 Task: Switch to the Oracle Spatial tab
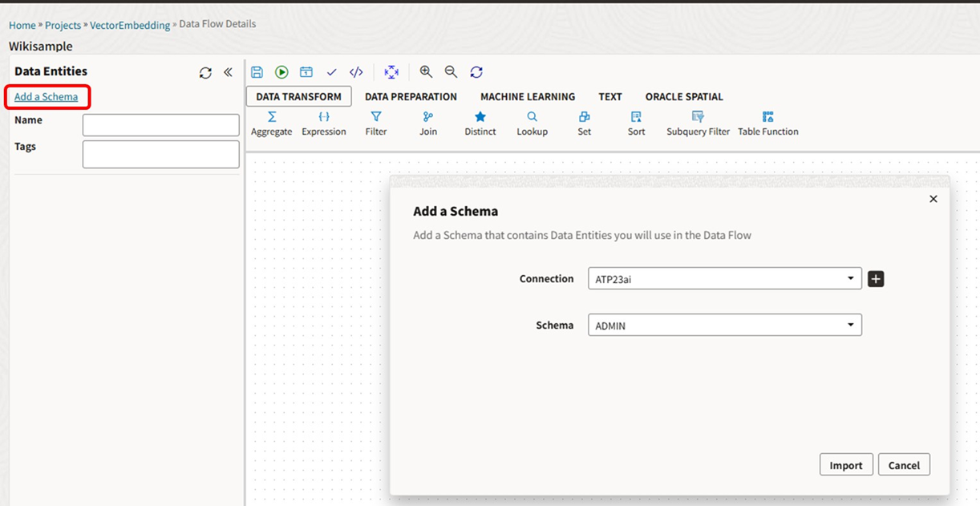pyautogui.click(x=684, y=96)
